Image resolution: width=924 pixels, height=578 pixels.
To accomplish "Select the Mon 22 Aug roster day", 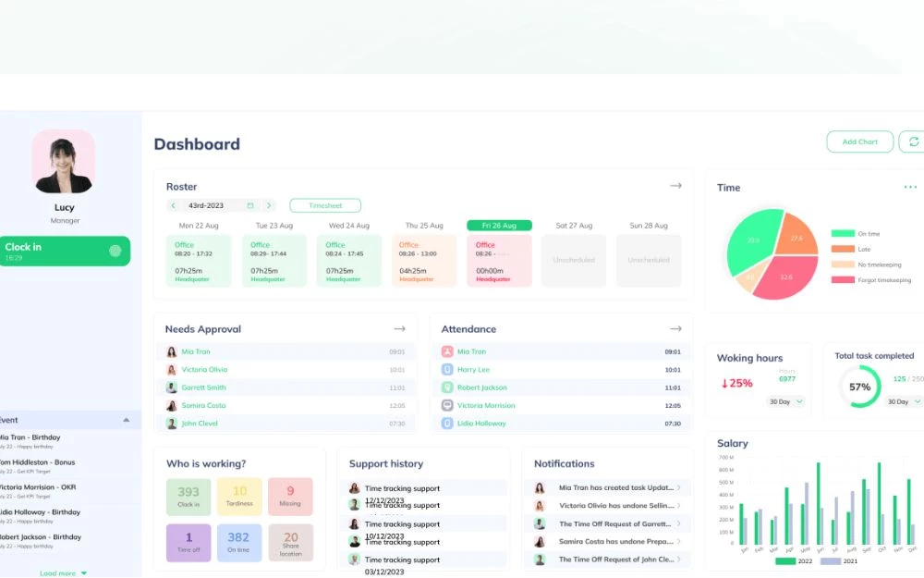I will coord(199,226).
